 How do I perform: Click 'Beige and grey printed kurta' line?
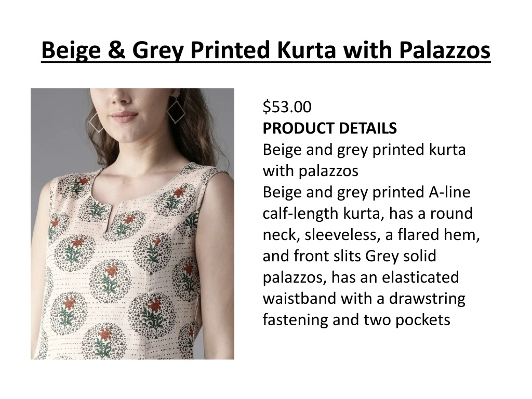point(364,150)
